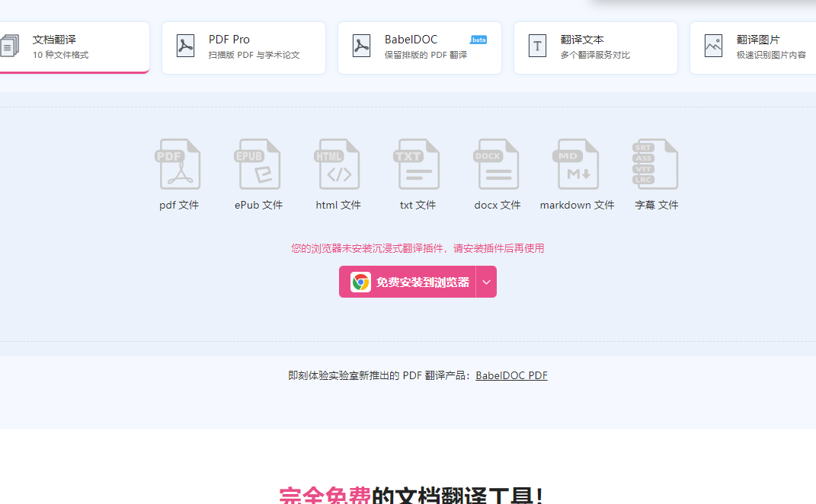This screenshot has width=816, height=504.
Task: Open the BabelDOC tab card
Action: point(420,47)
